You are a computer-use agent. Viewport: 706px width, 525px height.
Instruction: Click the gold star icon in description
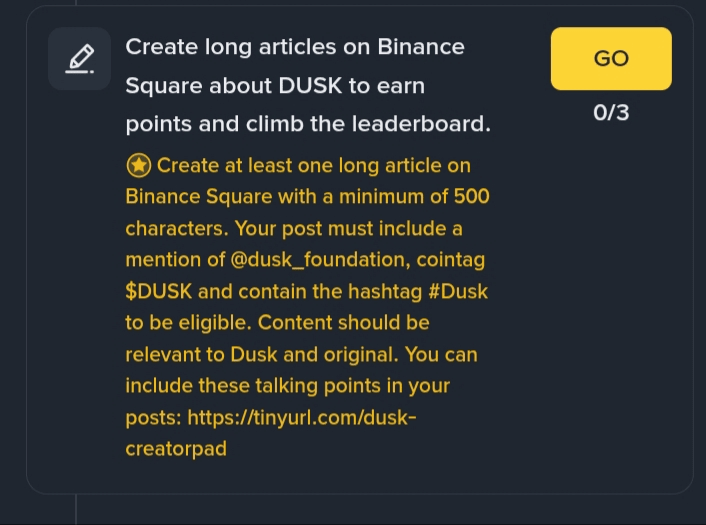point(138,165)
